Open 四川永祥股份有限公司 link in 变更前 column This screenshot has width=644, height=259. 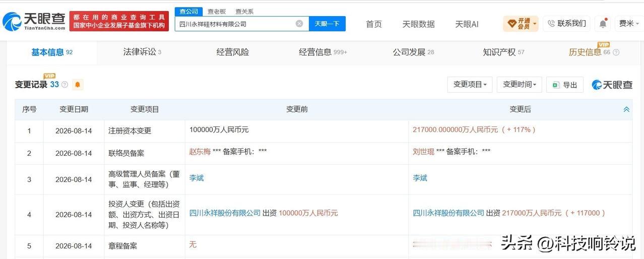225,213
